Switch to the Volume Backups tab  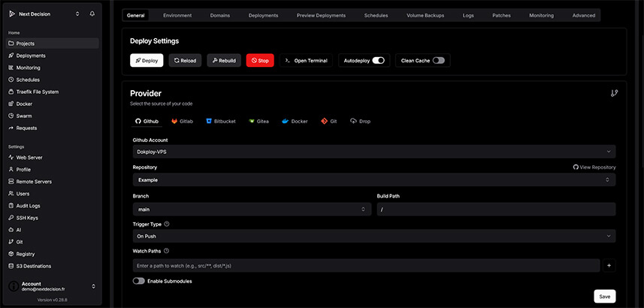tap(425, 15)
